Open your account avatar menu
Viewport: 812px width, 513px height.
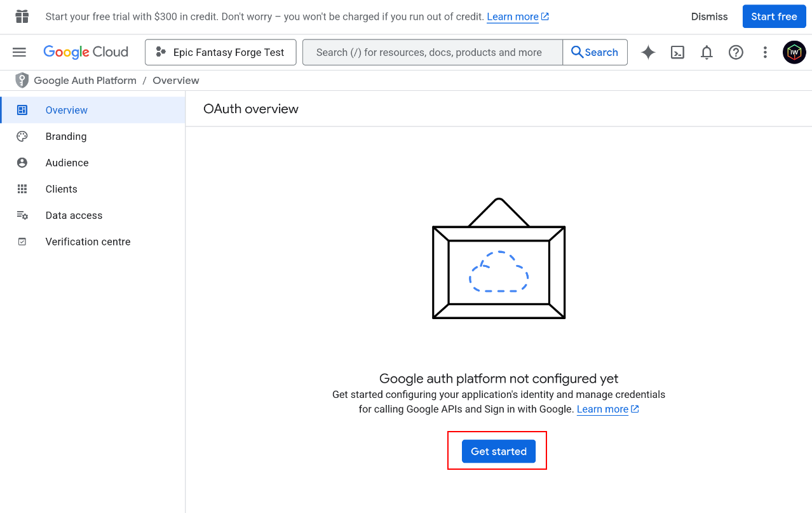[794, 52]
